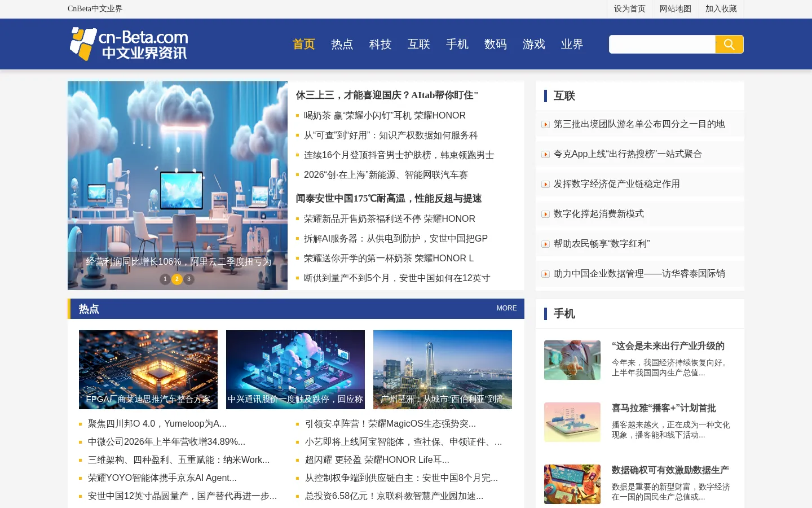
Task: Click the yellow search magnifier button
Action: click(729, 44)
